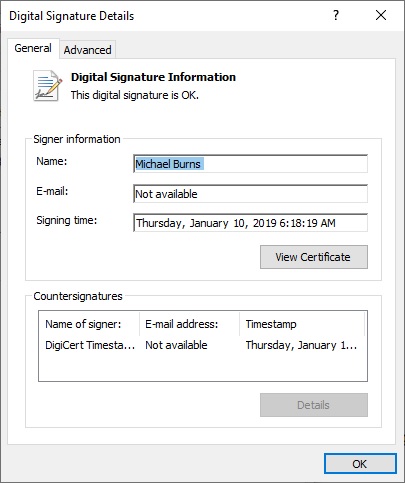405x483 pixels.
Task: Click the signed document icon
Action: pyautogui.click(x=47, y=85)
